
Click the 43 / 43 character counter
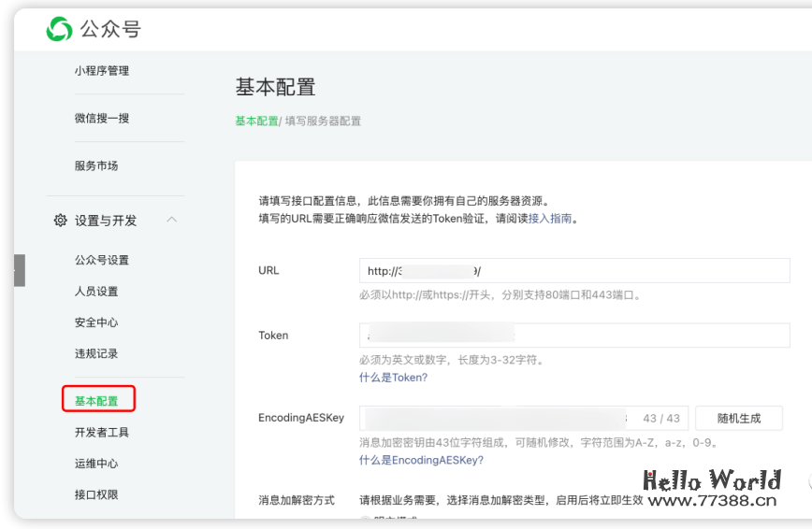click(661, 418)
